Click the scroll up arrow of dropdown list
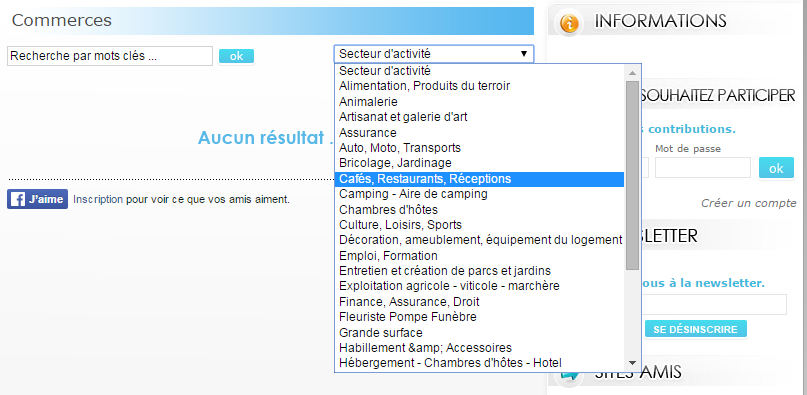This screenshot has height=395, width=807. click(632, 71)
